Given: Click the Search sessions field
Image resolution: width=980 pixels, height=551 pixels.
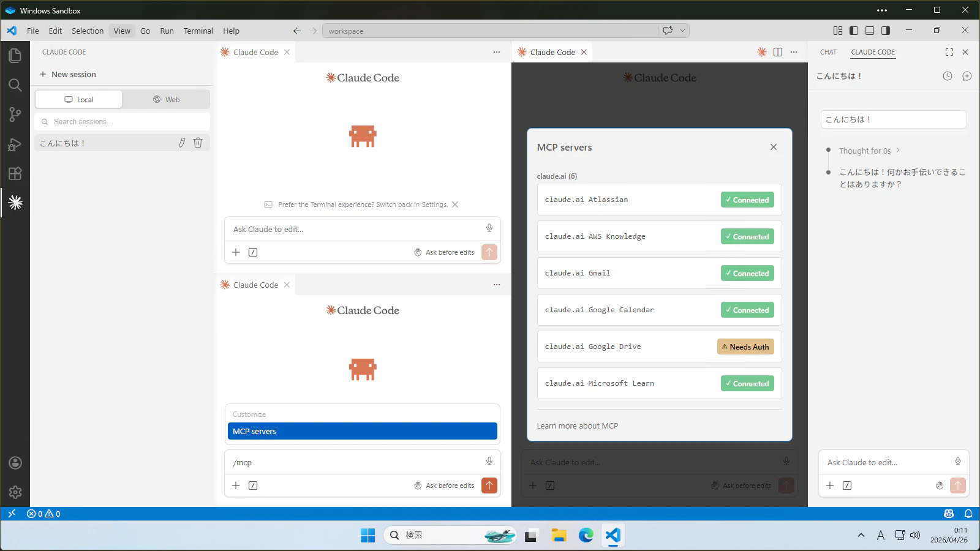Looking at the screenshot, I should [123, 121].
